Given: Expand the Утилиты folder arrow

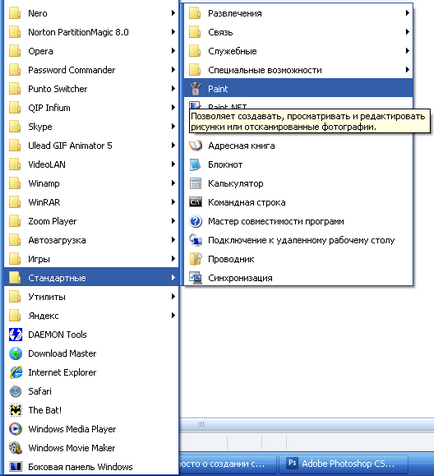Looking at the screenshot, I should click(173, 296).
